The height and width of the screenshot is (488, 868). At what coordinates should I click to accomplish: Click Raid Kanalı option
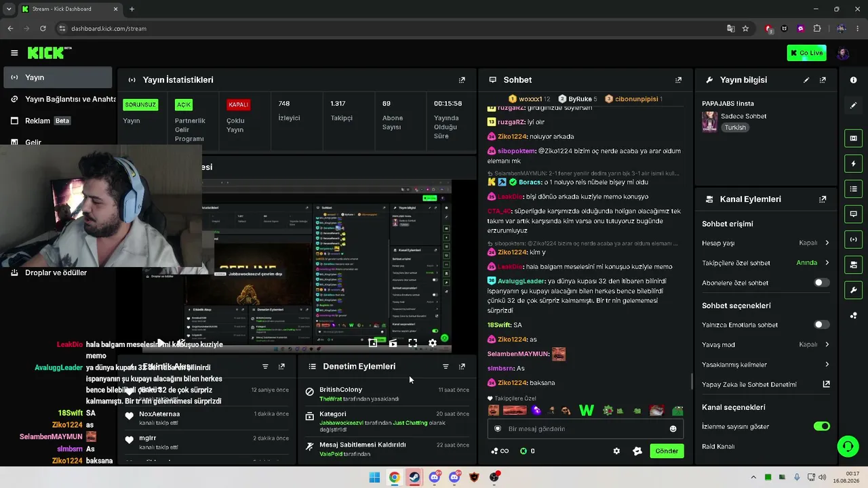pyautogui.click(x=718, y=447)
